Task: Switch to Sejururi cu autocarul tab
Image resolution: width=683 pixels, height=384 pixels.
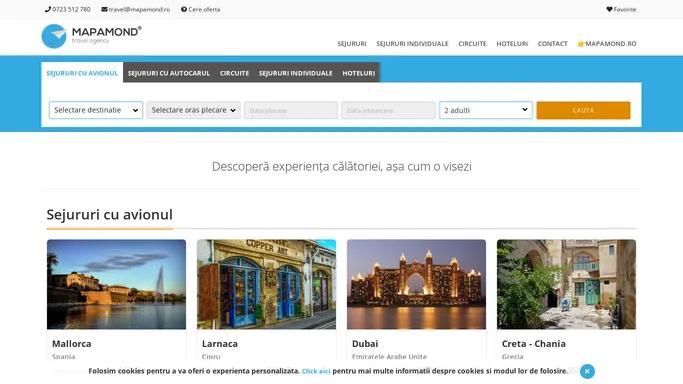Action: (x=169, y=73)
